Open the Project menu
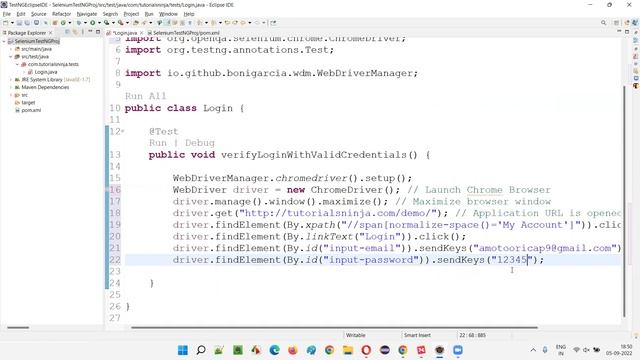Screen dimensions: 640x360 pos(131,14)
